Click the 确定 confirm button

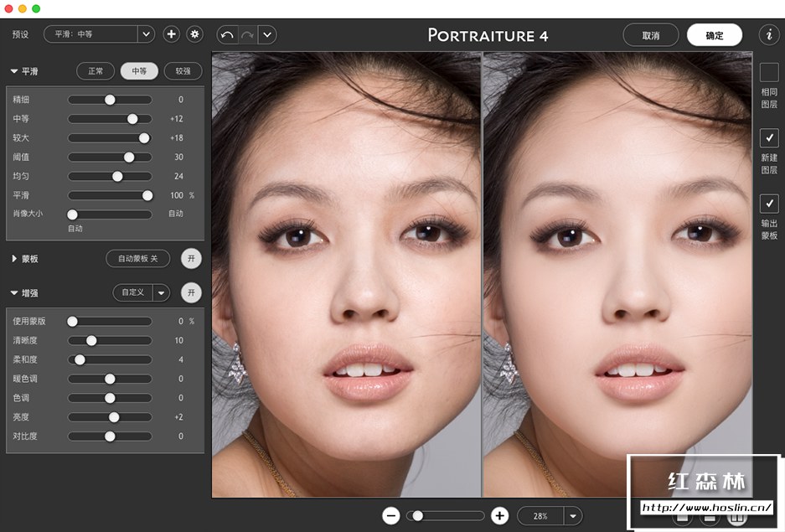(714, 35)
